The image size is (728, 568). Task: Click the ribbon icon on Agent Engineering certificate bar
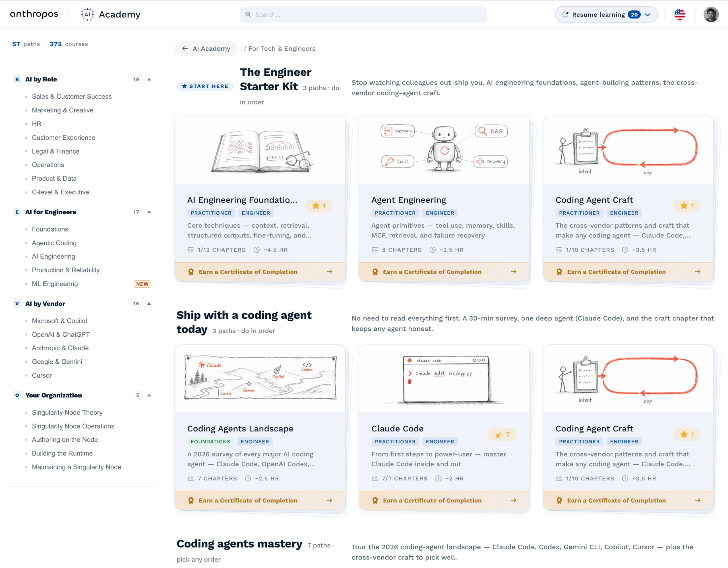click(375, 272)
